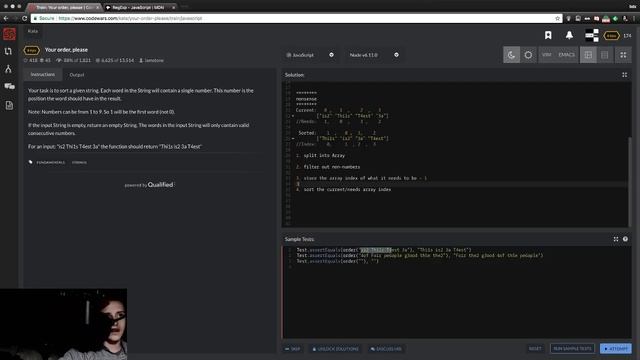
Task: Open the fork icon in the sidebar
Action: pyautogui.click(x=8, y=69)
